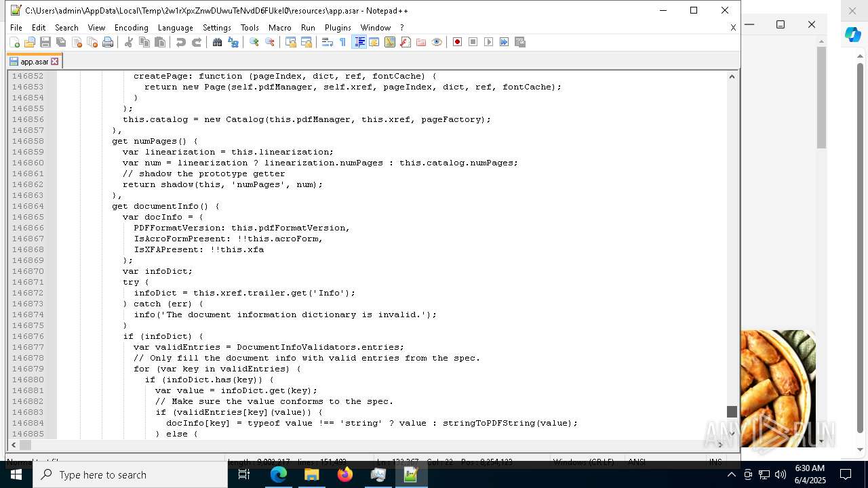Open the user-defined language icon

374,42
